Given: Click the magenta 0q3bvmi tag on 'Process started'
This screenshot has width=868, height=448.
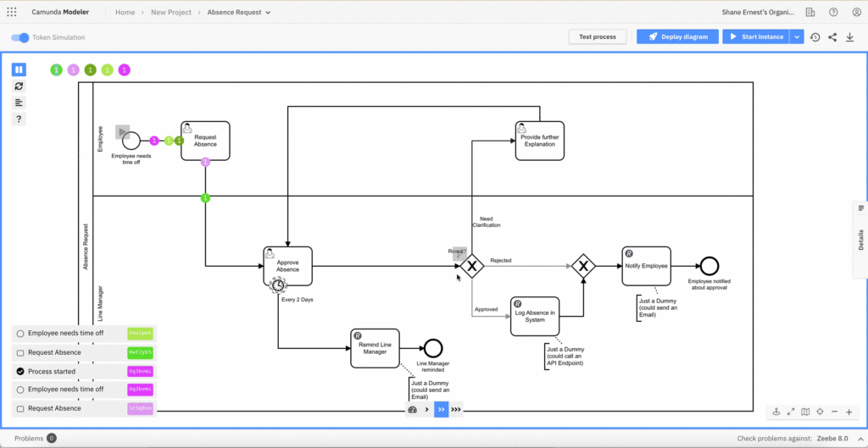Looking at the screenshot, I should click(141, 371).
